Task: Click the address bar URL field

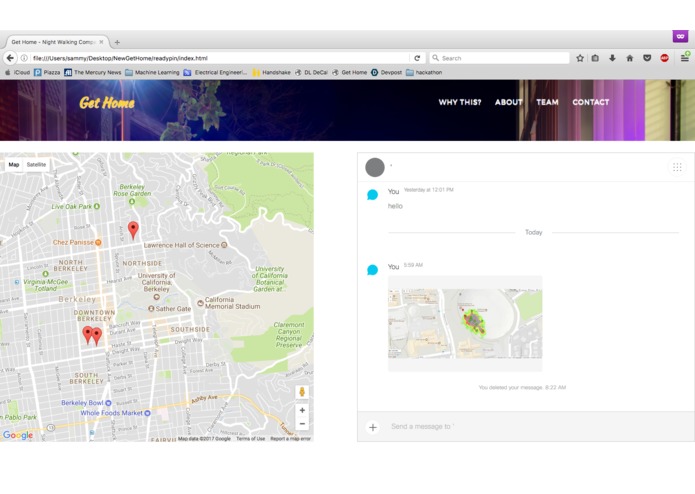Action: click(x=219, y=58)
